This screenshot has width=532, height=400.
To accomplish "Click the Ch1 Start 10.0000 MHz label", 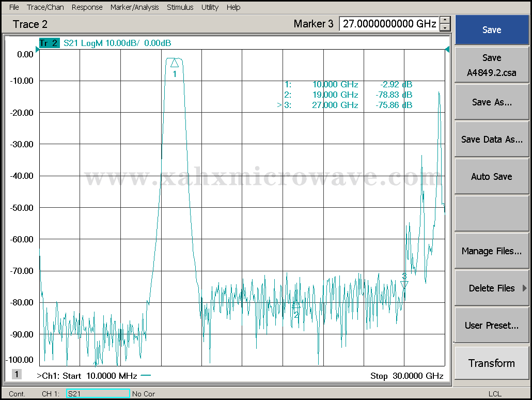I will click(x=87, y=376).
